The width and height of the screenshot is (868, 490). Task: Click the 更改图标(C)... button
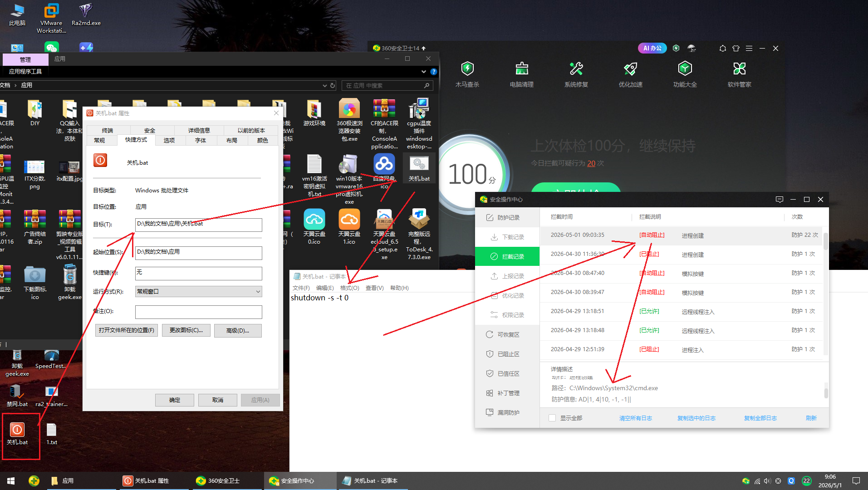tap(186, 330)
